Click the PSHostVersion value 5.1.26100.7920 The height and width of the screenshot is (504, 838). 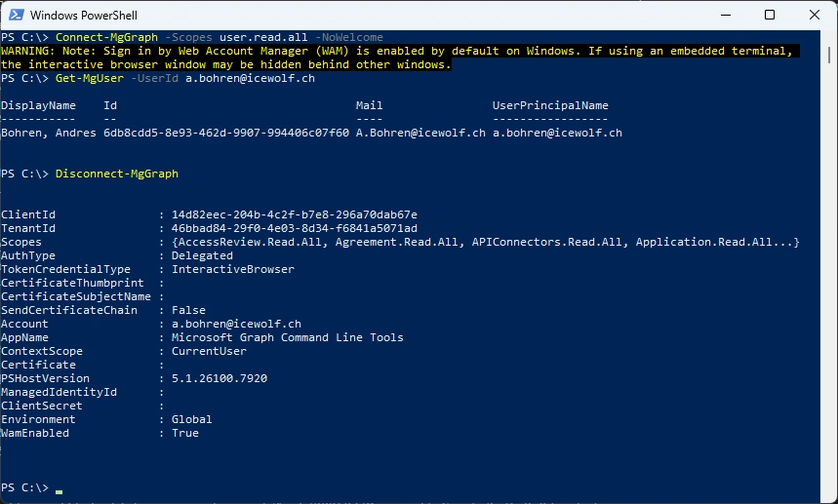(219, 378)
